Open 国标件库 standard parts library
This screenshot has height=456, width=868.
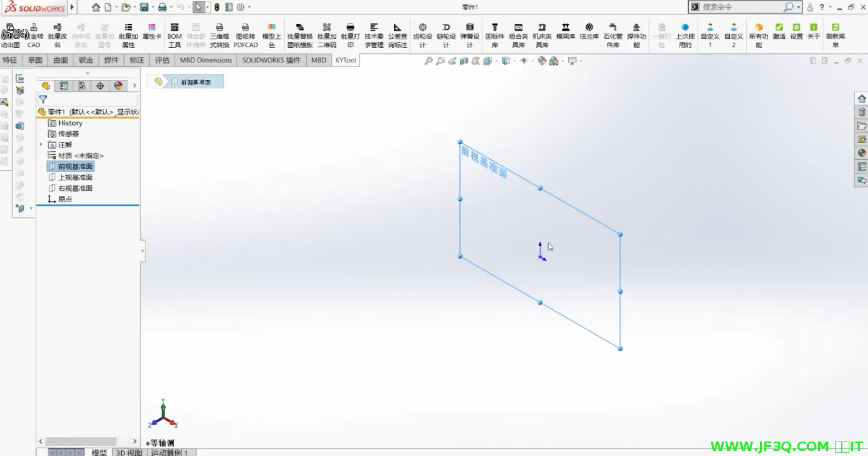tap(495, 35)
